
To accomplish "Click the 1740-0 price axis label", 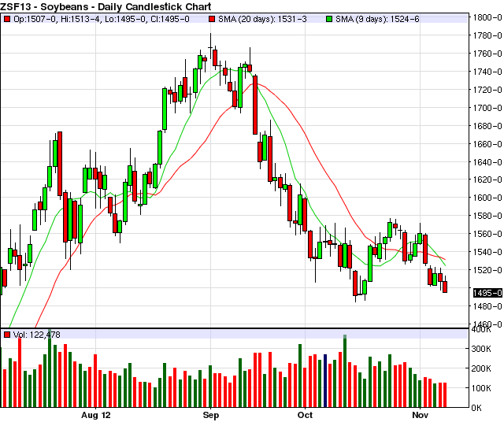I will 487,72.
